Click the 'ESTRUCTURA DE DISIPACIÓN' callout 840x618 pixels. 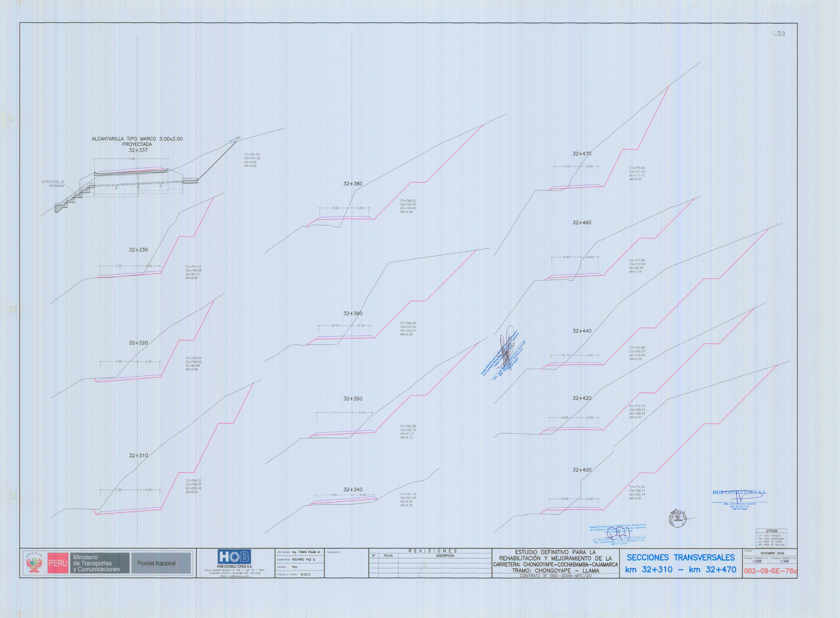[x=53, y=184]
